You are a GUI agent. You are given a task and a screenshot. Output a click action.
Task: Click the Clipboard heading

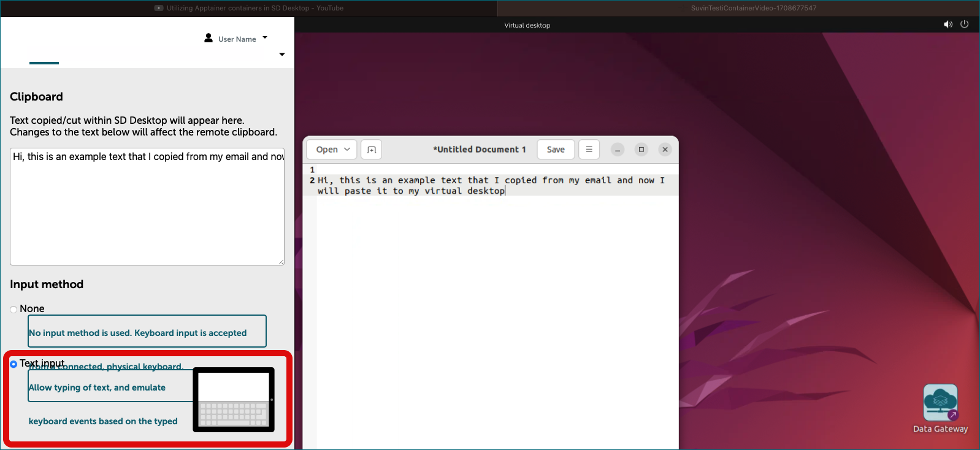(36, 97)
